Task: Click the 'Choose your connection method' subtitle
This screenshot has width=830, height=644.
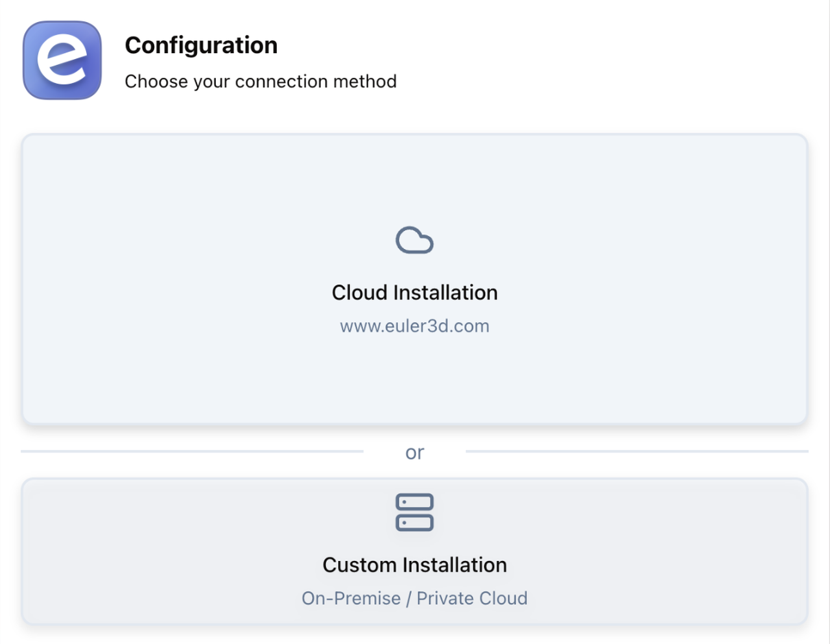Action: [x=261, y=82]
